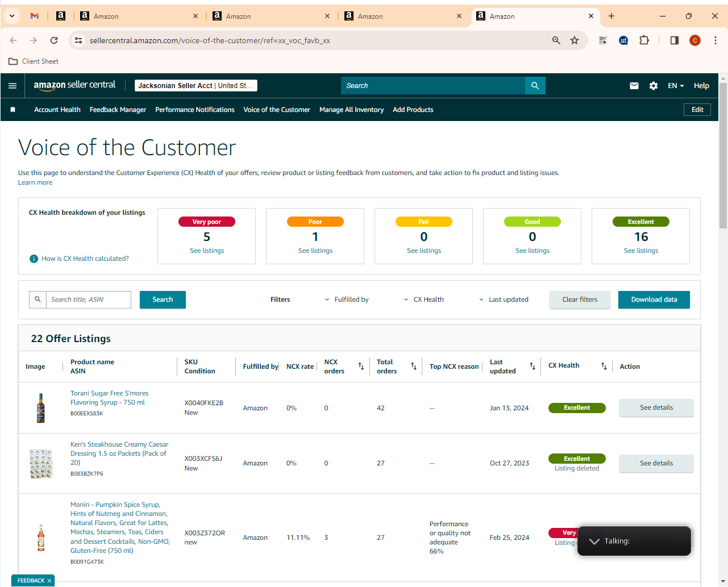Click the search magnifier button in Seller Central header
728x587 pixels.
(535, 86)
